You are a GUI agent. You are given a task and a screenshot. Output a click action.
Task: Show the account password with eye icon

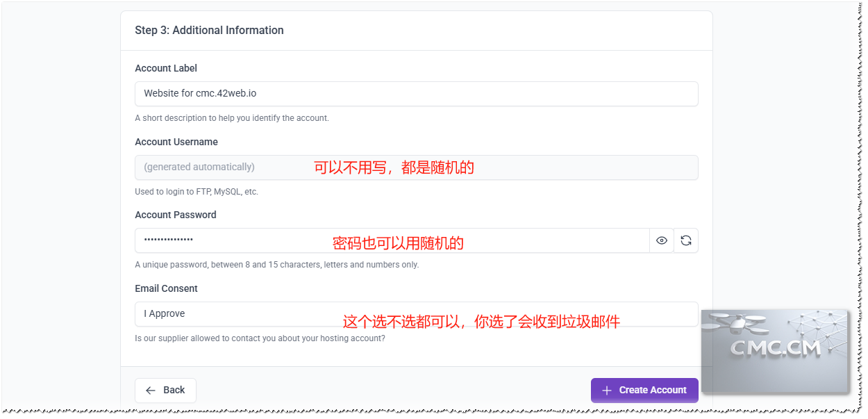(662, 240)
